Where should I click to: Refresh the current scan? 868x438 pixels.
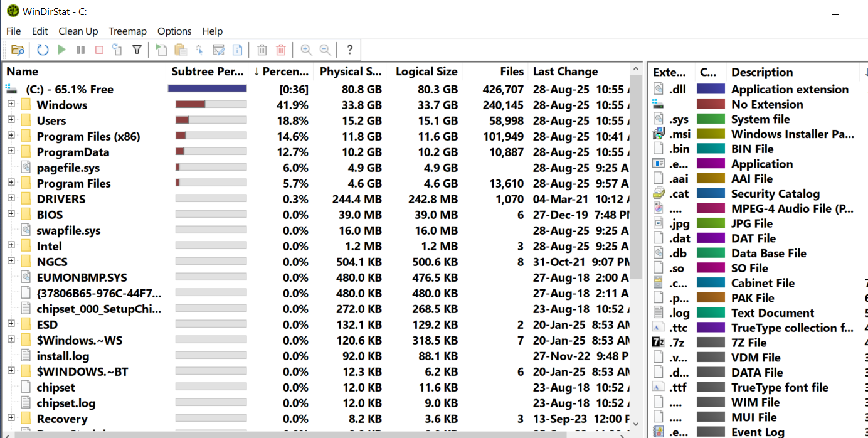[41, 50]
